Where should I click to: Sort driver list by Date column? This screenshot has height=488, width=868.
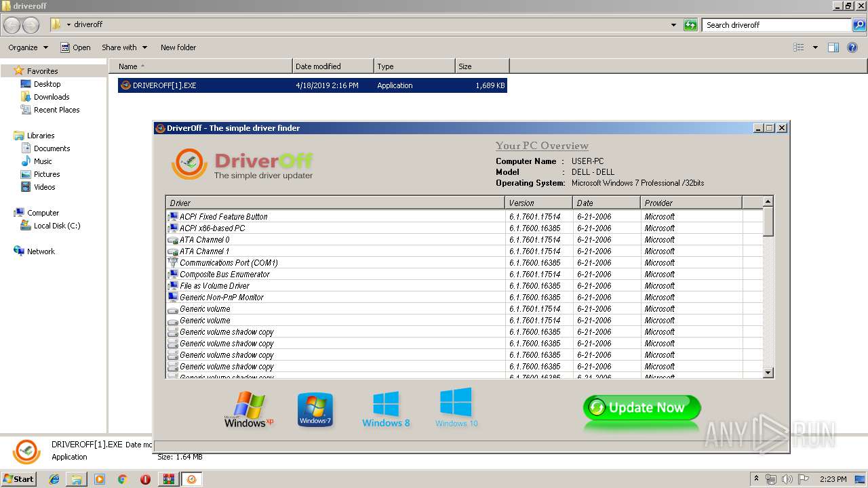point(606,203)
